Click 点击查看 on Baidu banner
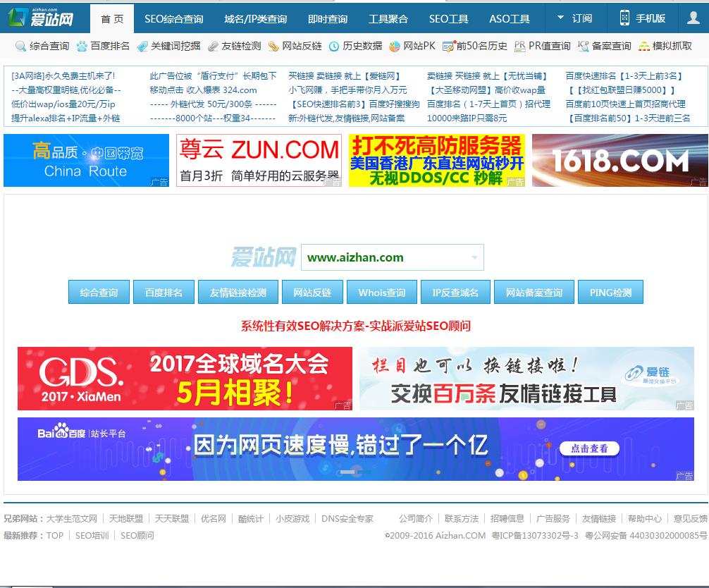Screen dimensions: 709x588 point(589,448)
